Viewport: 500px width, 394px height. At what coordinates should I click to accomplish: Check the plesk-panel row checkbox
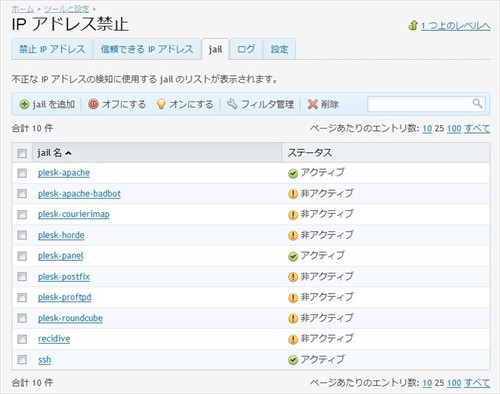click(x=22, y=256)
